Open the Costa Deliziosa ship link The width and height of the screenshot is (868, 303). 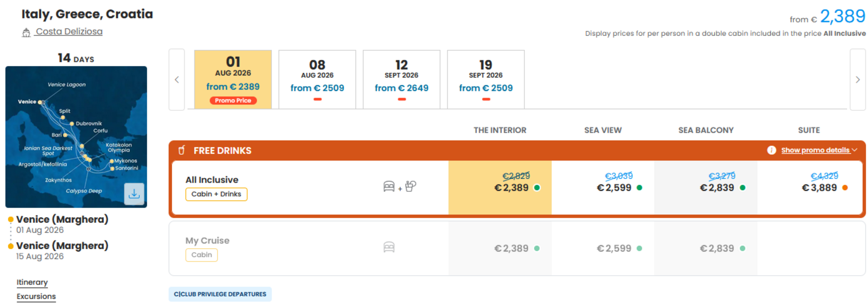(x=69, y=31)
